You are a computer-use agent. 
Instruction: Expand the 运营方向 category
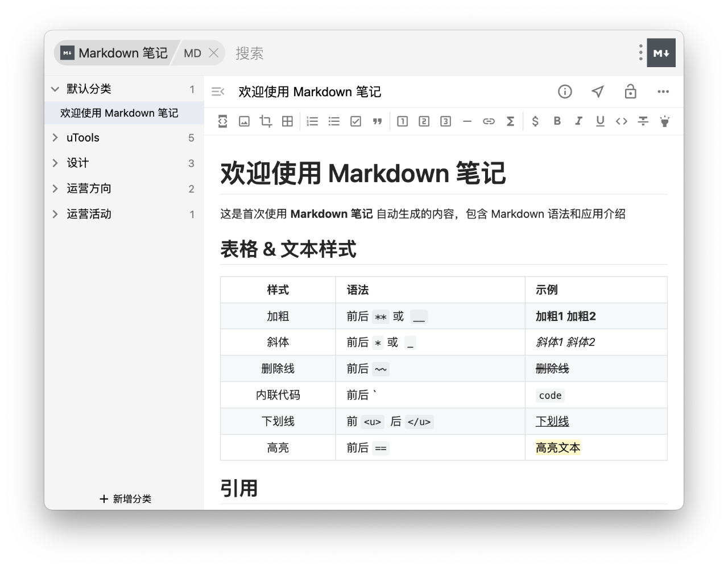click(55, 188)
